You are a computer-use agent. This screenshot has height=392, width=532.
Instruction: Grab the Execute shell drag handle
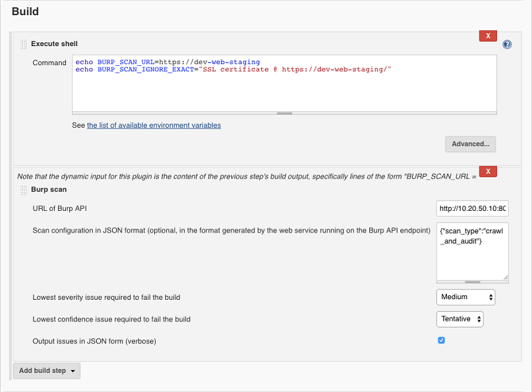pos(23,44)
